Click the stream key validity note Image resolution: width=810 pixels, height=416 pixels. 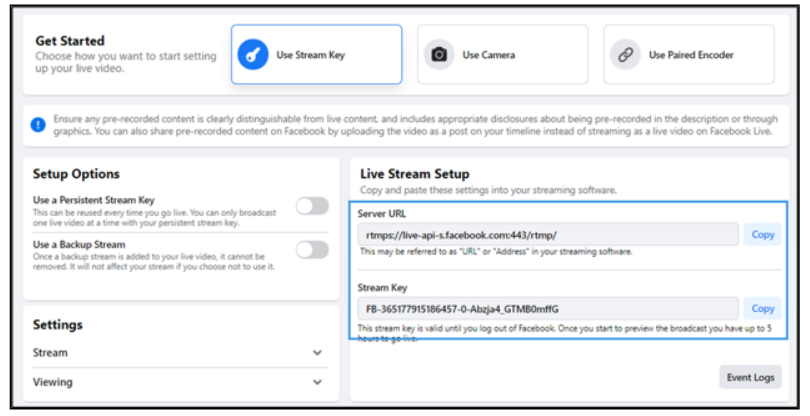(565, 333)
